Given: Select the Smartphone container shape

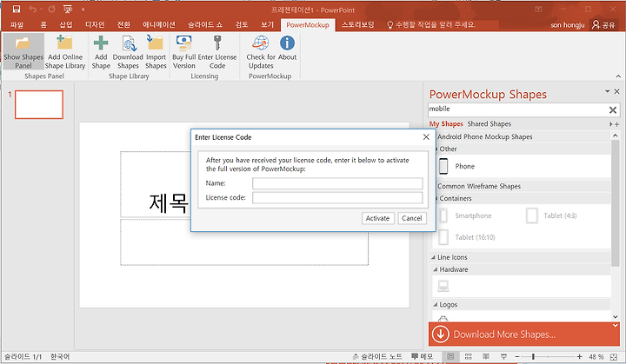Looking at the screenshot, I should [x=465, y=215].
